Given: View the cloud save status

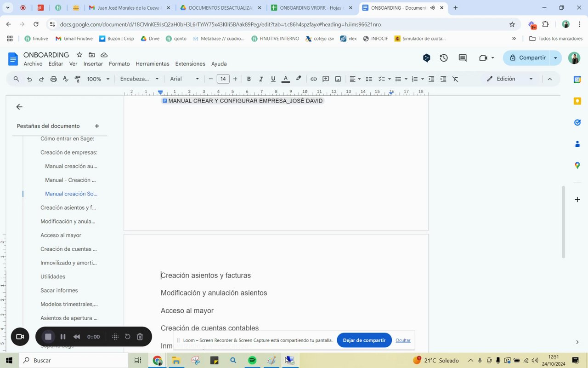Looking at the screenshot, I should pos(104,55).
